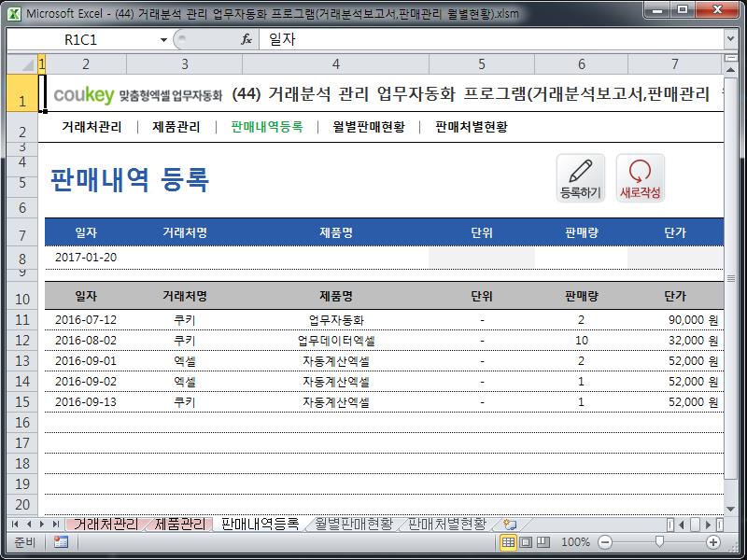Open the 거래처관리 sheet tab
Image resolution: width=747 pixels, height=560 pixels.
coord(106,525)
